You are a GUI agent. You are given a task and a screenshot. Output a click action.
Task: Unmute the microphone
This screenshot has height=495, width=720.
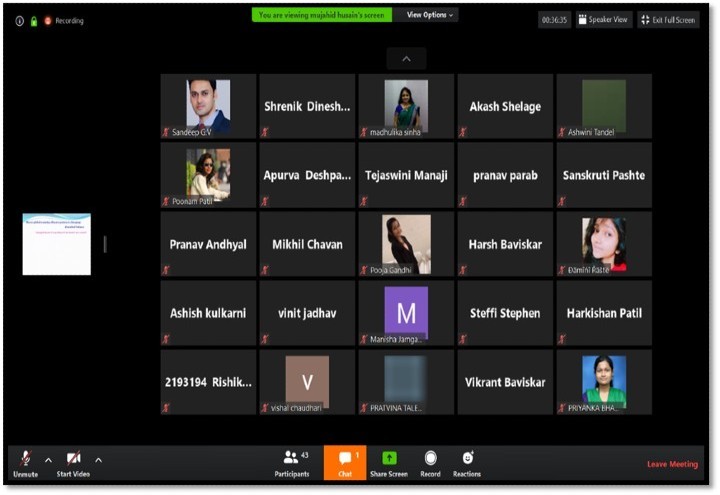[x=25, y=462]
